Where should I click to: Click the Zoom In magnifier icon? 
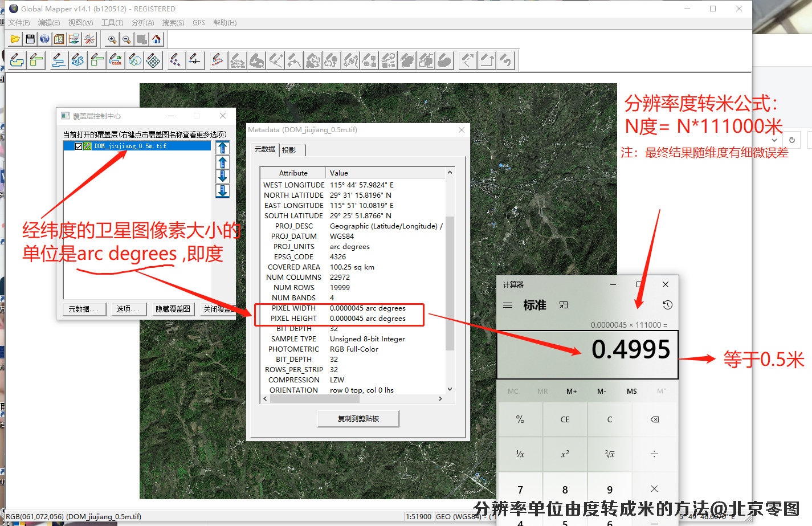tap(112, 39)
